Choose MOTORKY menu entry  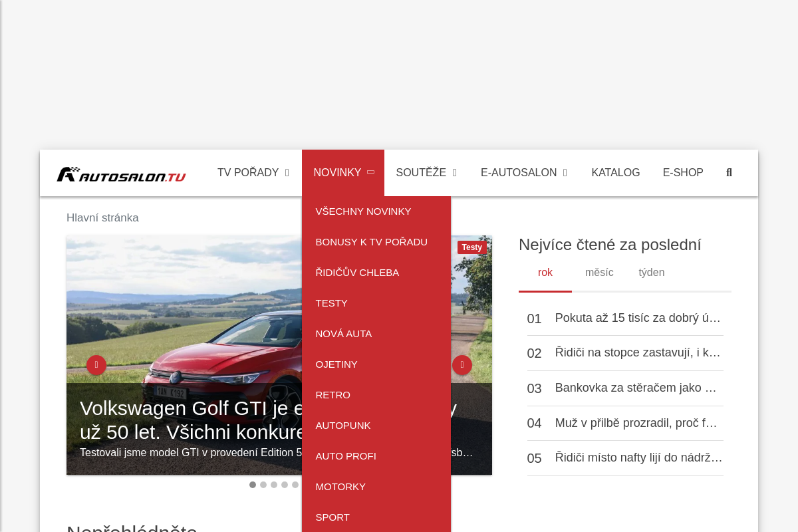[376, 487]
